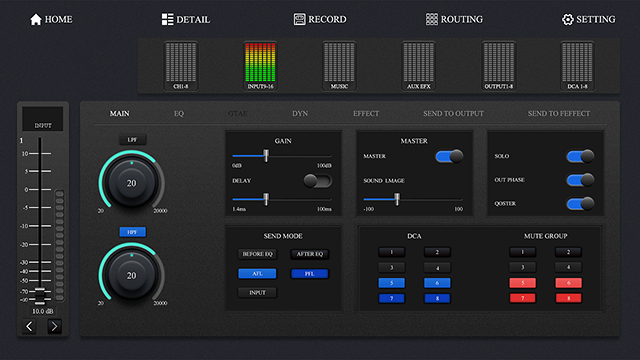640x360 pixels.
Task: Toggle MUTE GROUP 7
Action: (x=522, y=298)
